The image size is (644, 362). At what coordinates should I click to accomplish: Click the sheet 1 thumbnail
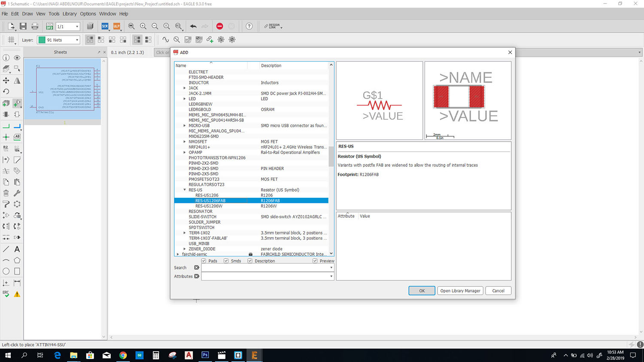pyautogui.click(x=62, y=89)
